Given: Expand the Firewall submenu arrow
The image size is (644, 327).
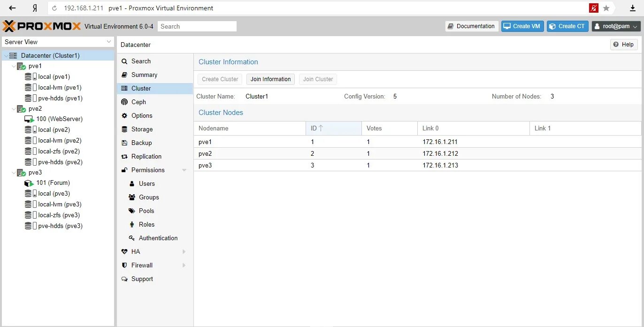Looking at the screenshot, I should pos(184,265).
